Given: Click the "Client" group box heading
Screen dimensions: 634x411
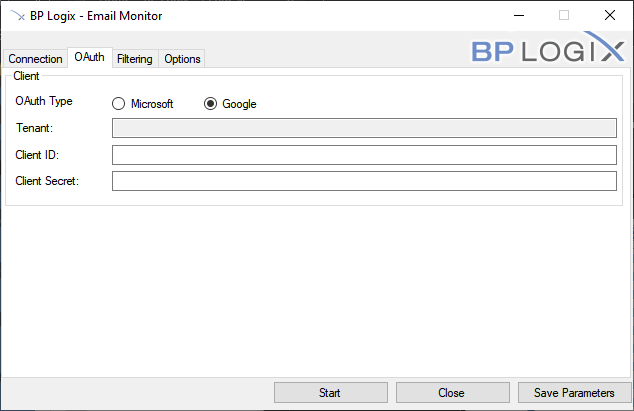Looking at the screenshot, I should pos(26,76).
